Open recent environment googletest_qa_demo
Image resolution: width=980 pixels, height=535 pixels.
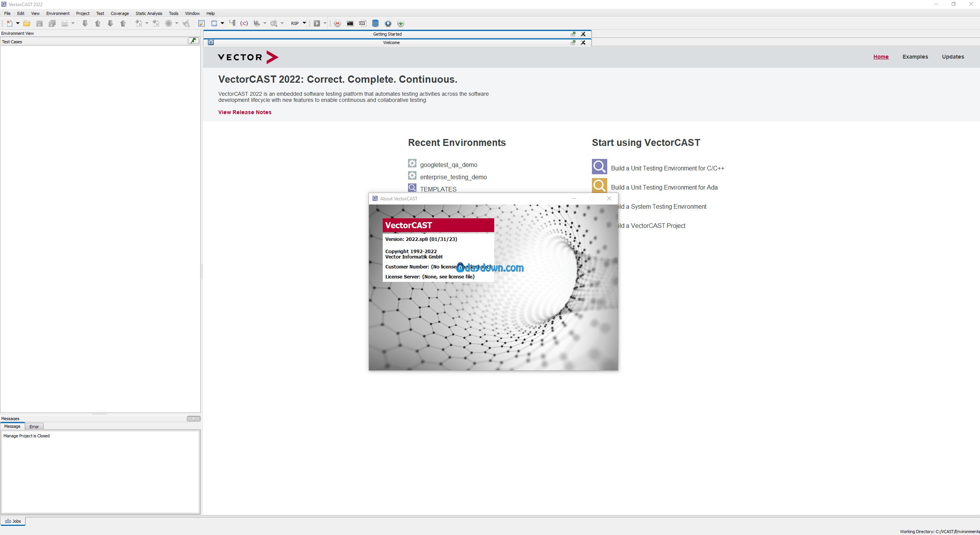click(449, 165)
